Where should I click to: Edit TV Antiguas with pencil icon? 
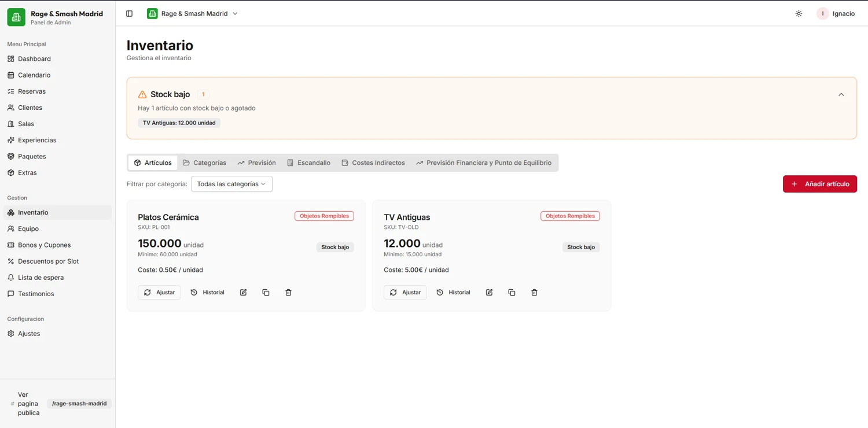pos(489,293)
